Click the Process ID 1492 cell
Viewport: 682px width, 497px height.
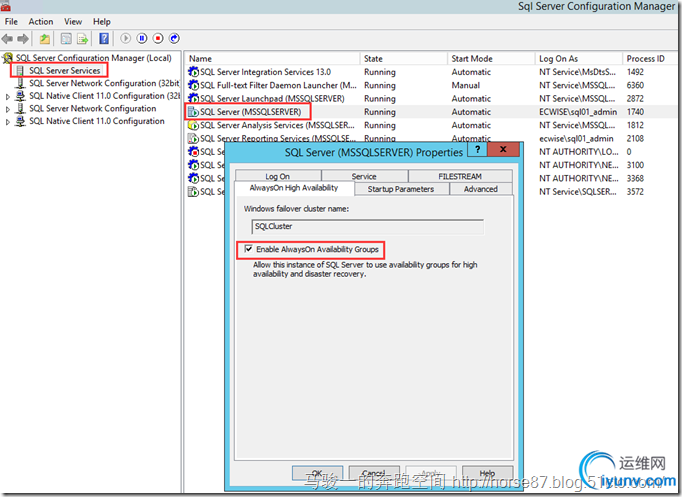[635, 72]
